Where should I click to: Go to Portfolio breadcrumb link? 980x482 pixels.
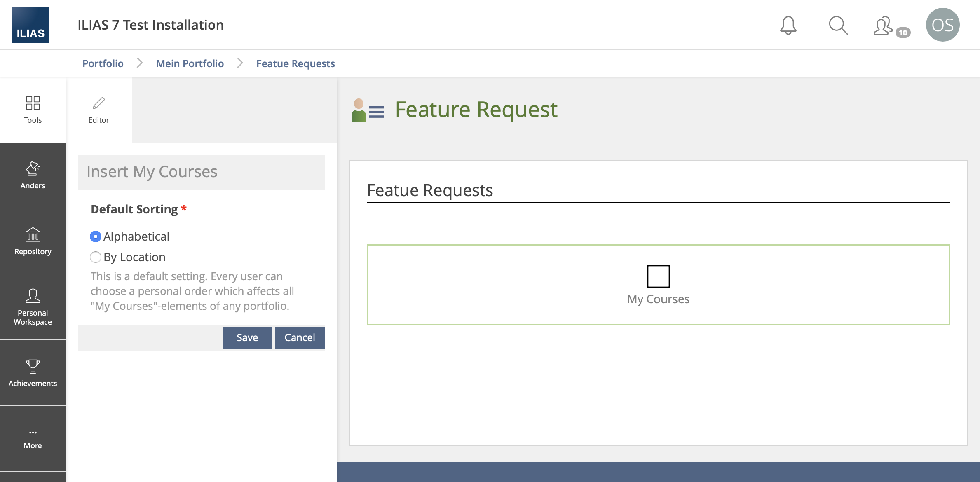click(103, 63)
